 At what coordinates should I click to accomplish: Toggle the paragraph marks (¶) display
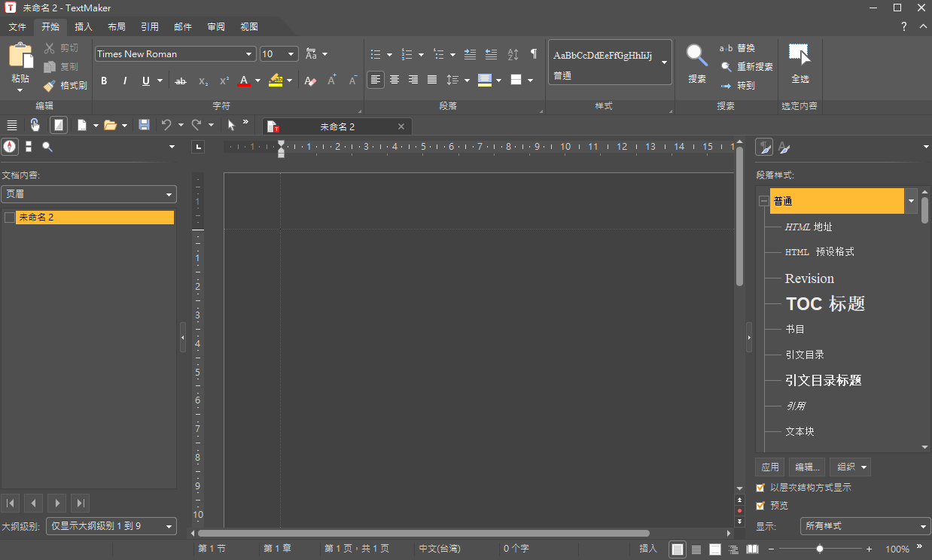tap(534, 53)
